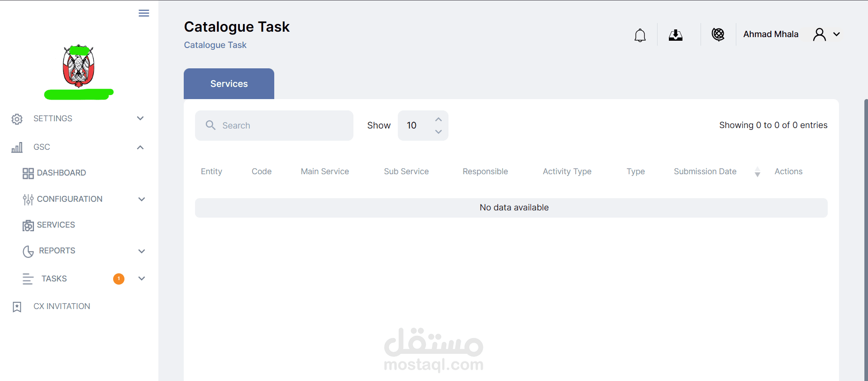The height and width of the screenshot is (381, 868).
Task: Click the Dashboard grid icon
Action: (x=28, y=173)
